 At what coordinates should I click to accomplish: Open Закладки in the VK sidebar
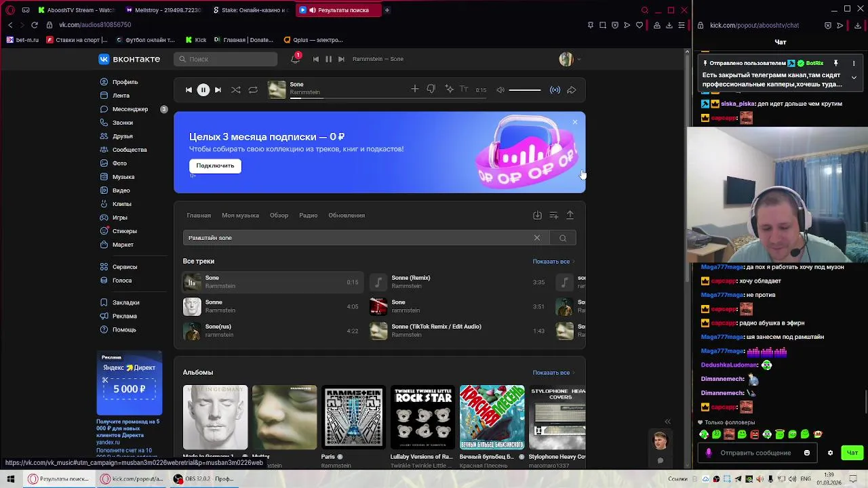125,302
